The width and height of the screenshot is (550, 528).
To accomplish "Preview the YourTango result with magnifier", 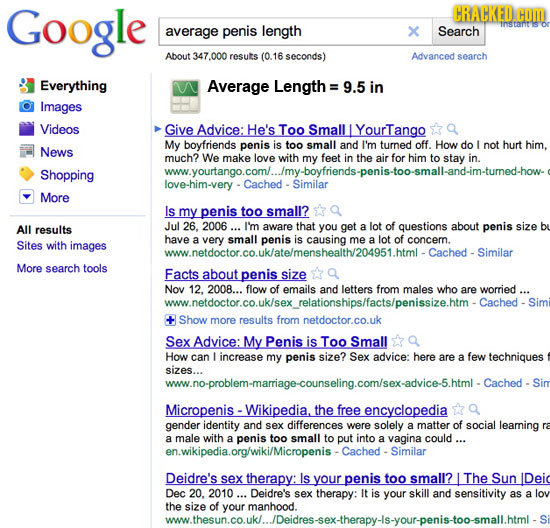I will point(452,130).
